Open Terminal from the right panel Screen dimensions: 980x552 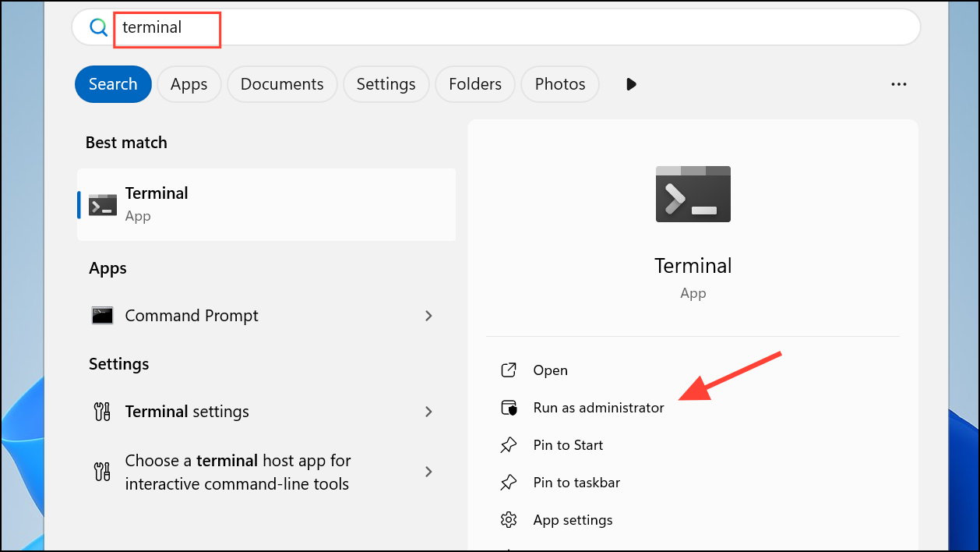(x=550, y=370)
